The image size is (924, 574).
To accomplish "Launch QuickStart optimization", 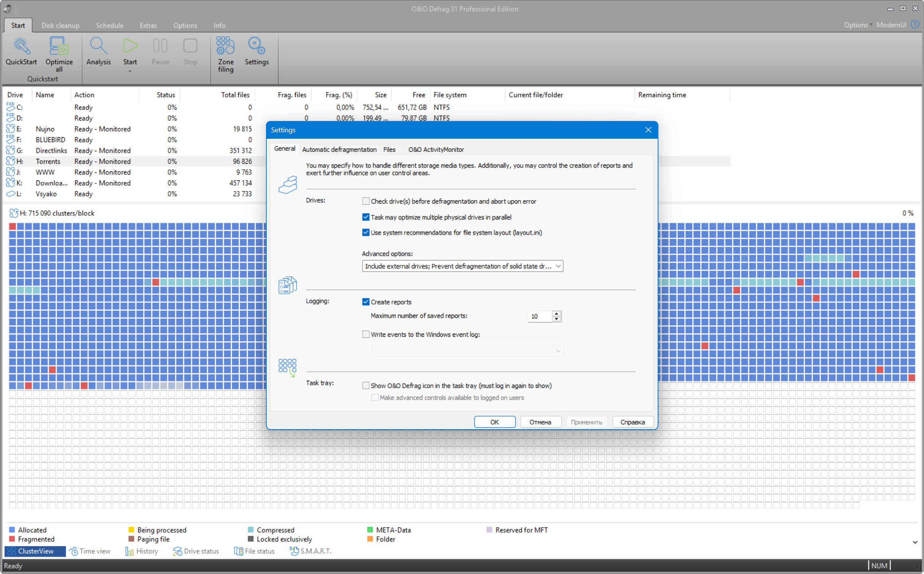I will pos(21,51).
